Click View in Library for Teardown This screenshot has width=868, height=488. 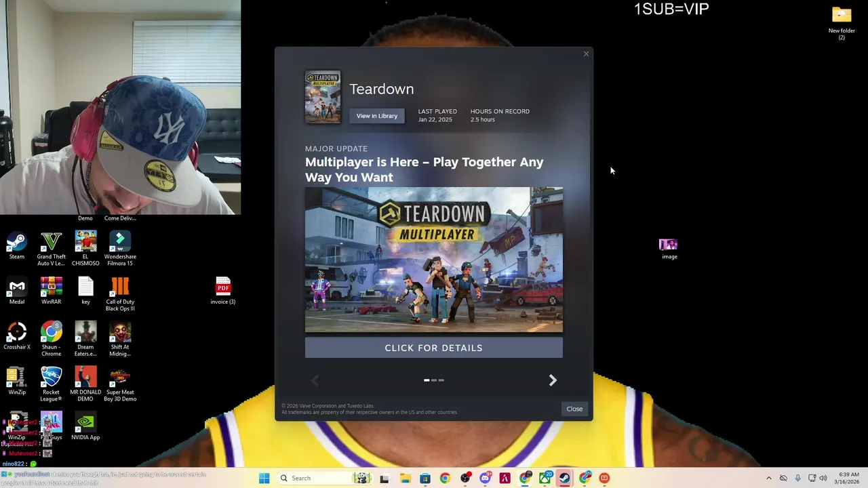coord(377,116)
